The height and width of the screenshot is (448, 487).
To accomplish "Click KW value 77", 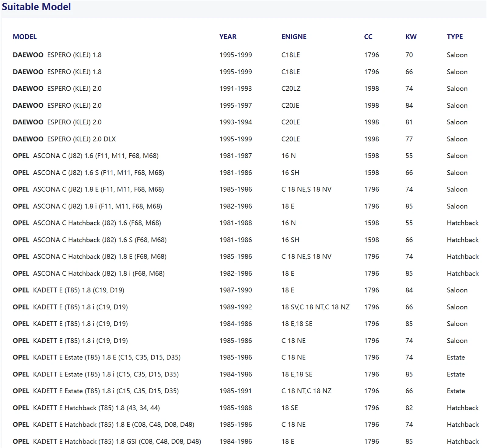I will (409, 139).
